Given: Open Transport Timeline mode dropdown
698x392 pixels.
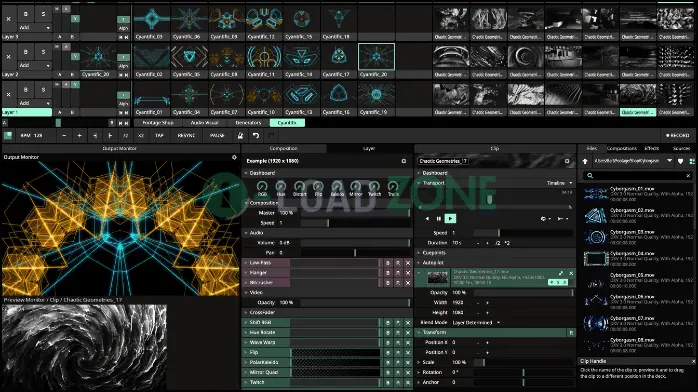Looking at the screenshot, I should 560,183.
